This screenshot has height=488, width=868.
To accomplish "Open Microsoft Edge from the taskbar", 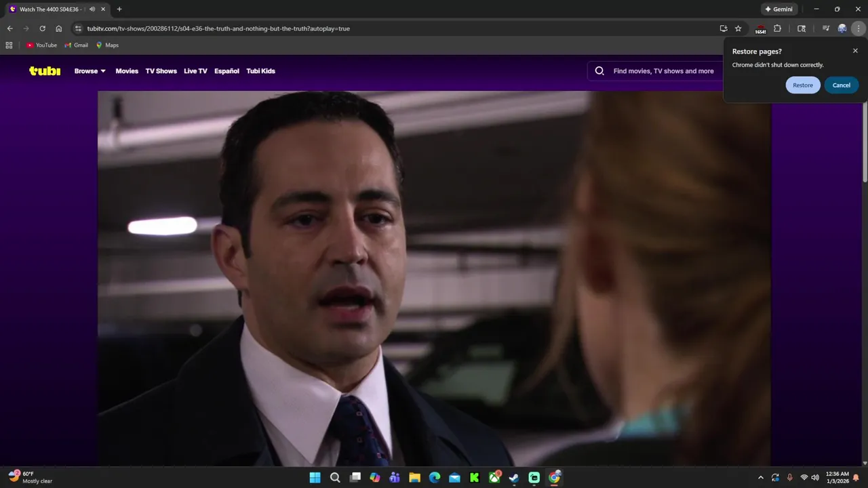I will tap(435, 478).
